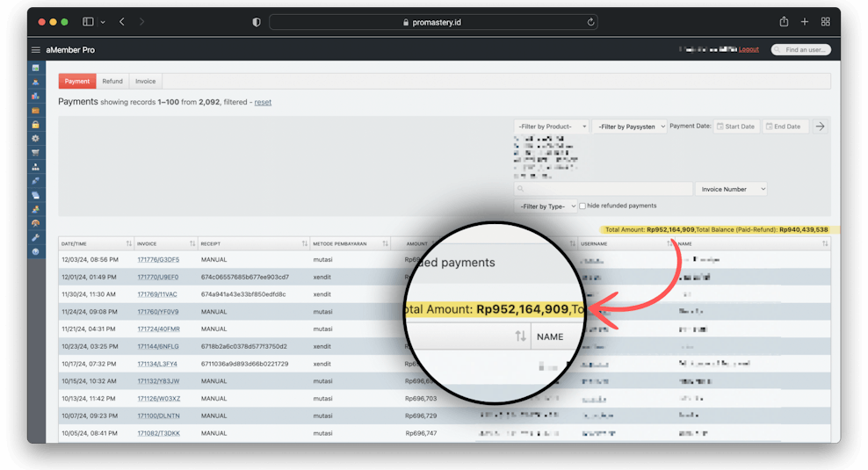Image resolution: width=868 pixels, height=470 pixels.
Task: Open the hamburger menu beside aMember Pro
Action: tap(36, 50)
